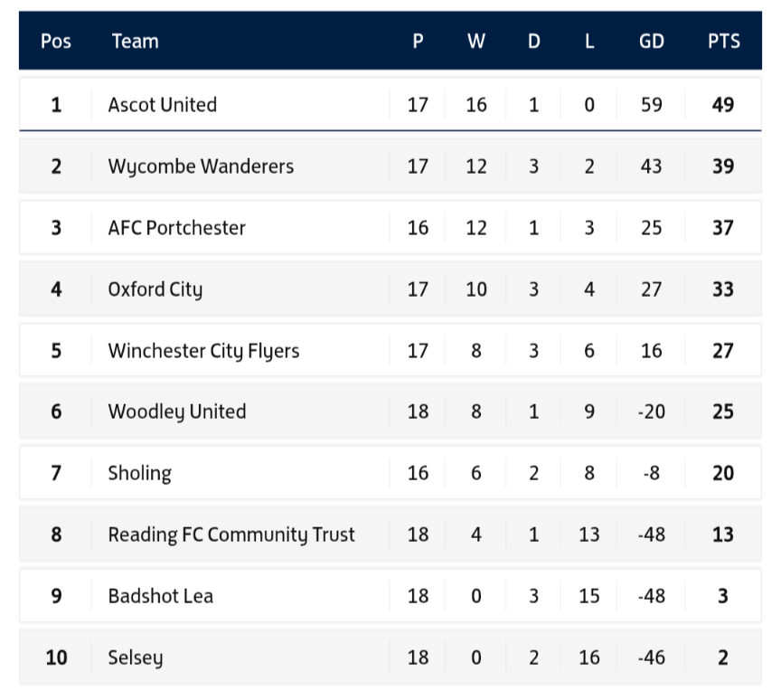This screenshot has width=781, height=700.
Task: Click the P column header
Action: tap(418, 41)
